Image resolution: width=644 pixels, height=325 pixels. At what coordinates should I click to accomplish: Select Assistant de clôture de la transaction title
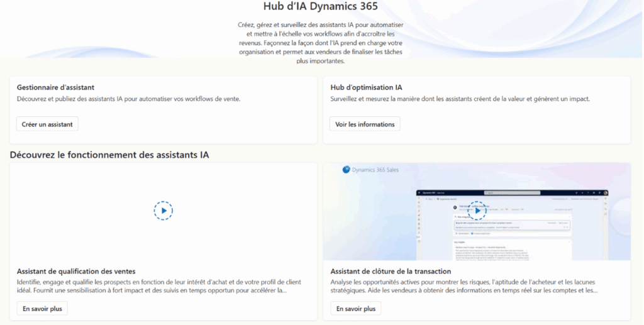click(391, 271)
